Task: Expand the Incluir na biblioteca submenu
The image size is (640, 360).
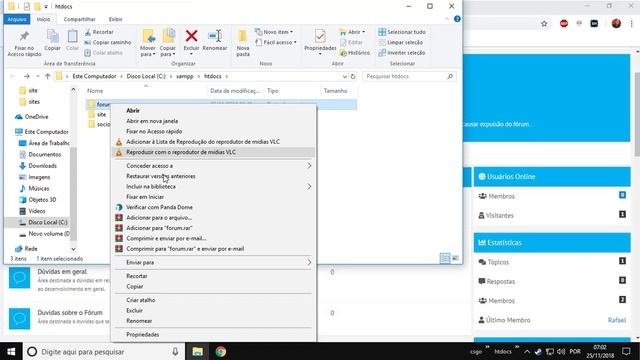Action: (309, 187)
